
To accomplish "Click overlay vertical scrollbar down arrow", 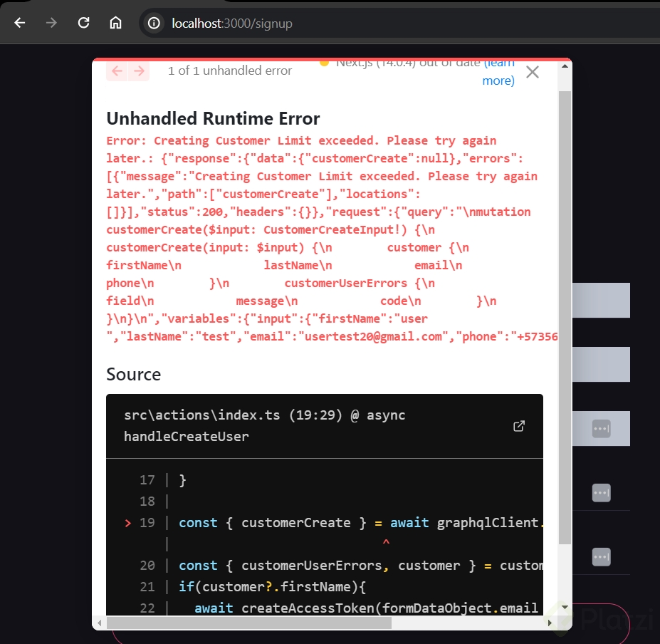I will coord(565,607).
